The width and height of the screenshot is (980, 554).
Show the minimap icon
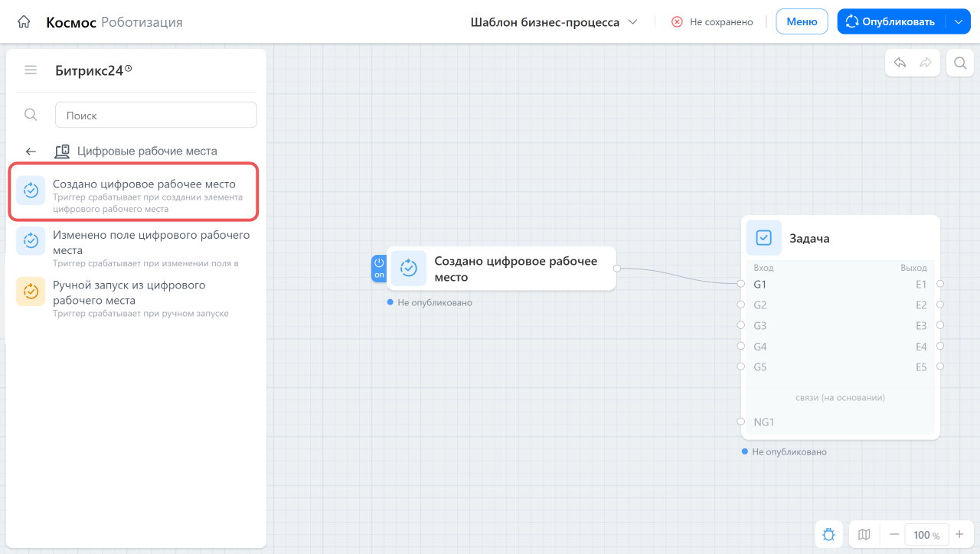click(864, 535)
